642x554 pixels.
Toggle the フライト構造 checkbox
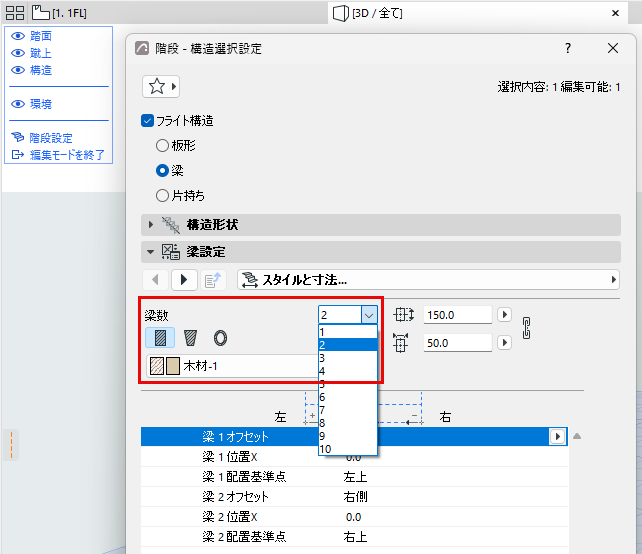tap(147, 121)
